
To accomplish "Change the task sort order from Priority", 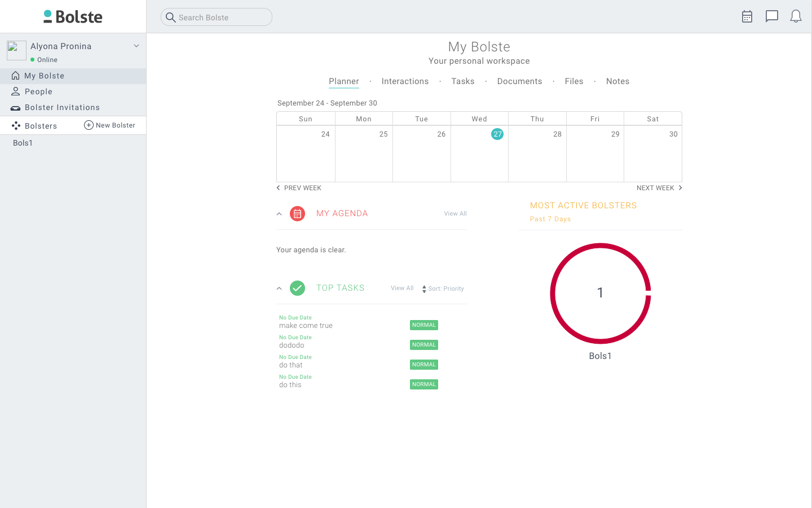I will 443,289.
